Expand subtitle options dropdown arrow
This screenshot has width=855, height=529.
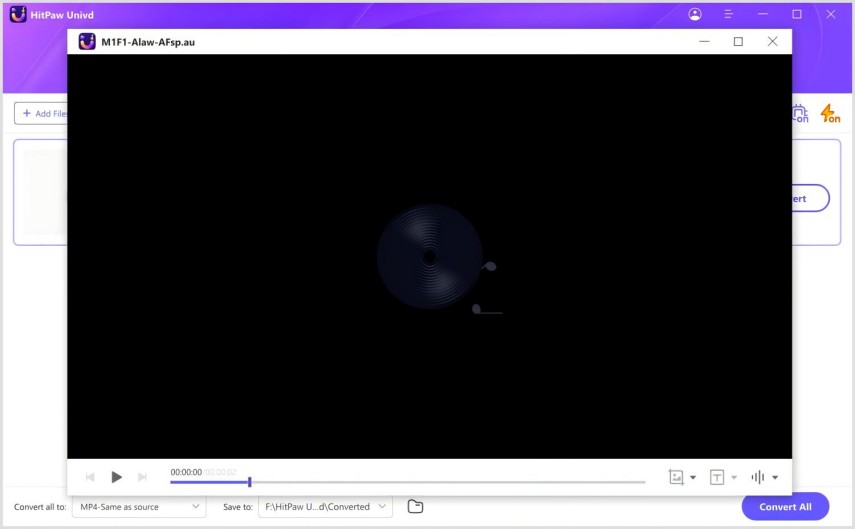pos(734,477)
